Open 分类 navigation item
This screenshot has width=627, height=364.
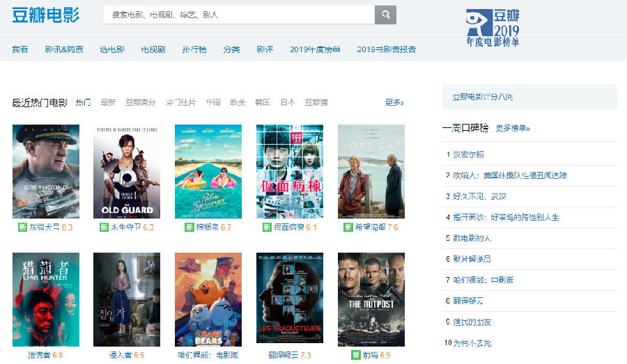pyautogui.click(x=231, y=49)
